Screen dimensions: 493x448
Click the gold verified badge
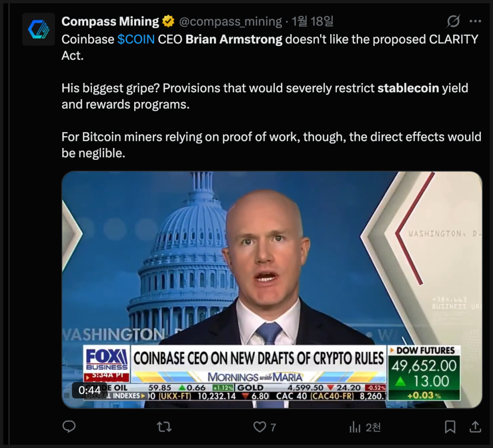click(168, 21)
